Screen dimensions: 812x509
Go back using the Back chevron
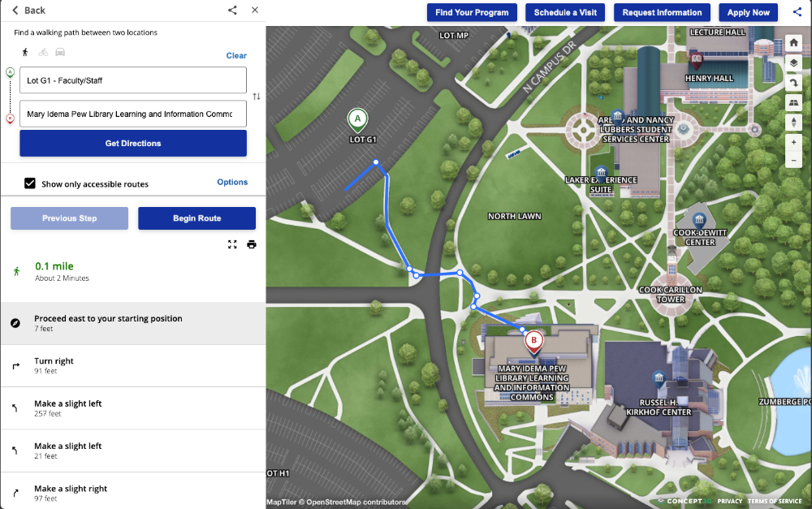pos(15,11)
